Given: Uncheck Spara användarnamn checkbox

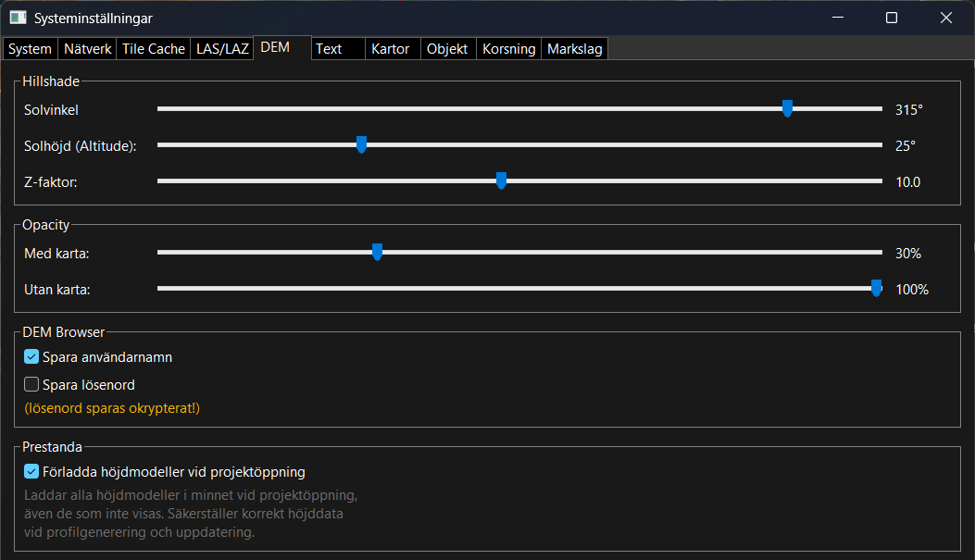Looking at the screenshot, I should pyautogui.click(x=31, y=356).
